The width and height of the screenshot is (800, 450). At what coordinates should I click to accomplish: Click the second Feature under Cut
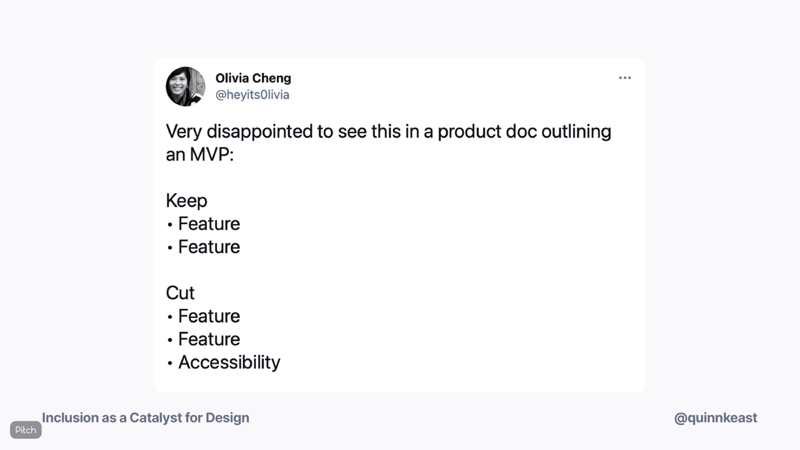point(209,339)
